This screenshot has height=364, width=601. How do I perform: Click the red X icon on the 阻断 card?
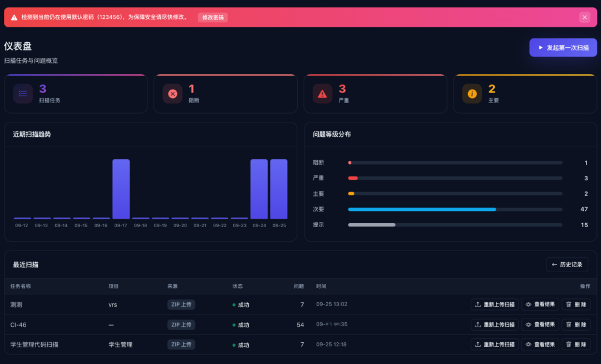click(173, 94)
